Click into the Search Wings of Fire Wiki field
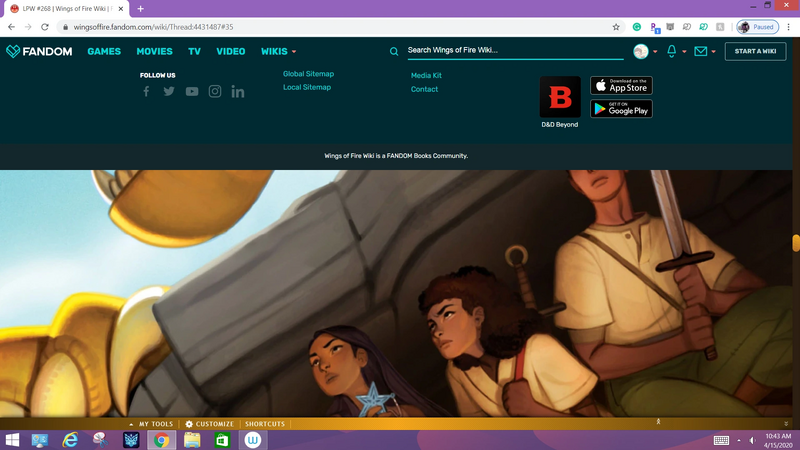The image size is (800, 450). tap(510, 50)
